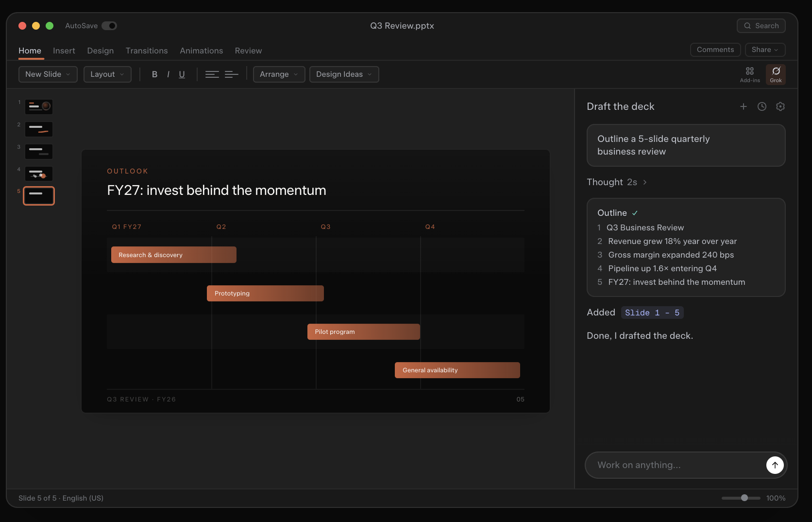
Task: Open the Grok assistant panel icon
Action: tap(776, 74)
